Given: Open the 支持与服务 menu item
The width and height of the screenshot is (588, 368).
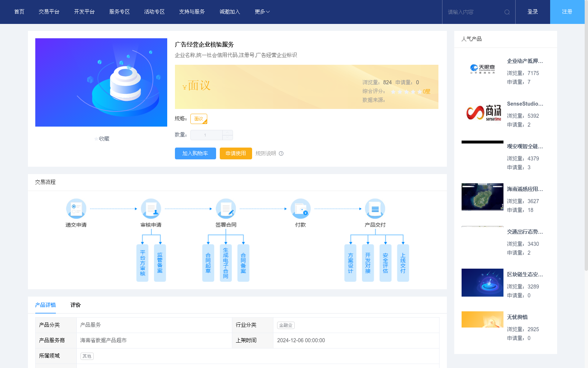Looking at the screenshot, I should point(192,12).
